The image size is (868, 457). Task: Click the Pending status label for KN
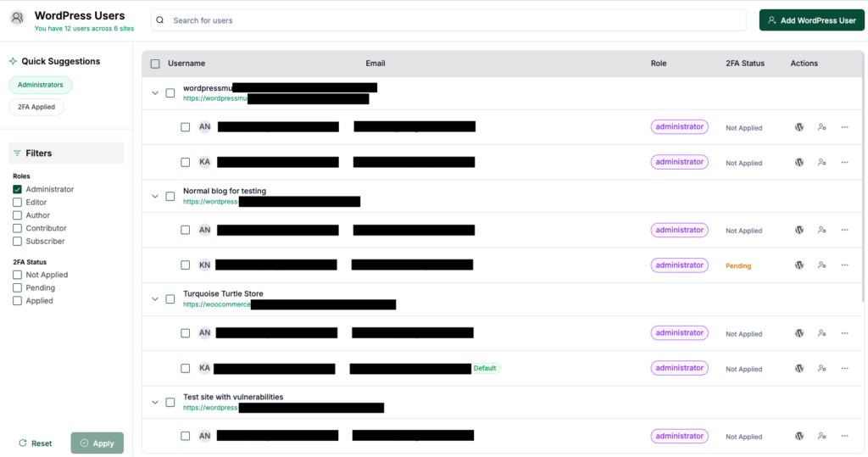coord(738,266)
